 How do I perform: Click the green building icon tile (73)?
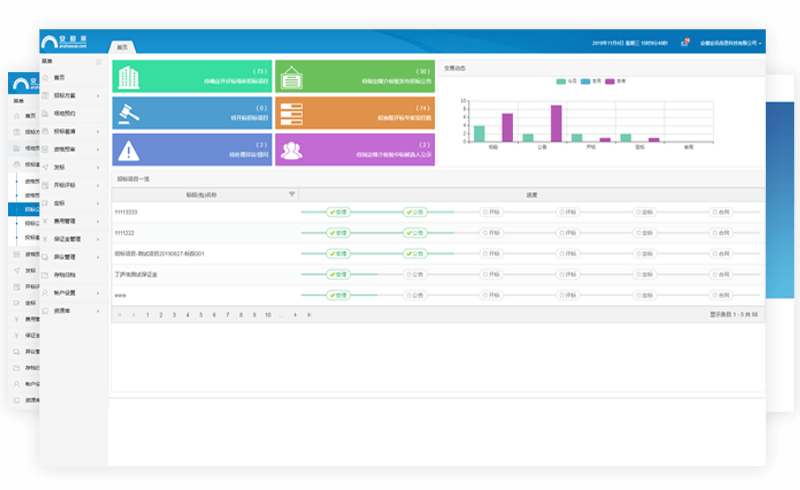coord(191,77)
